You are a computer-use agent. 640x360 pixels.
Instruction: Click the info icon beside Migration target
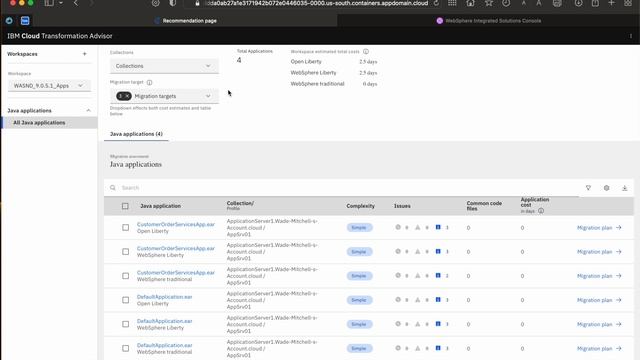click(149, 82)
